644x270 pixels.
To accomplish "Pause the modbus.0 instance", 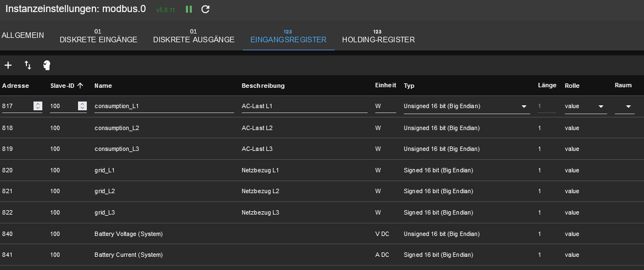I will coord(189,9).
